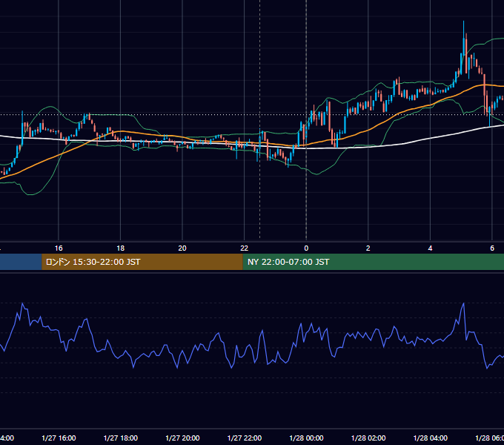Click the oscillator peak near 1/28 05:00
This screenshot has width=504, height=445.
point(463,303)
